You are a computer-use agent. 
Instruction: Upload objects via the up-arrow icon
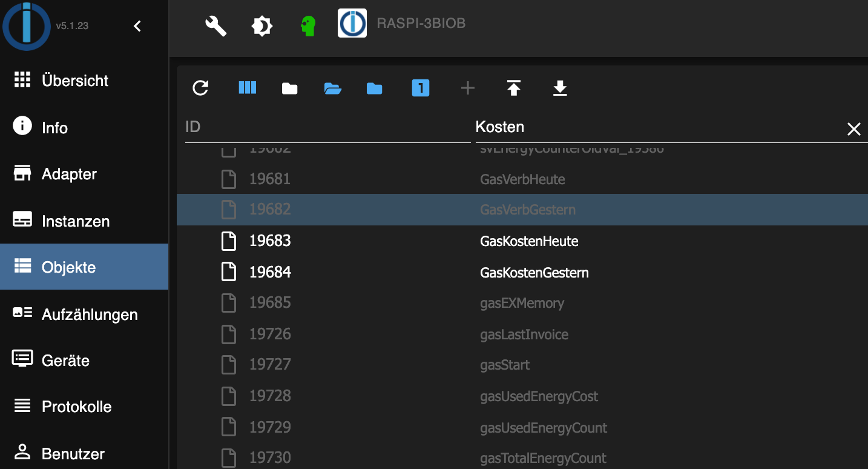[x=513, y=88]
